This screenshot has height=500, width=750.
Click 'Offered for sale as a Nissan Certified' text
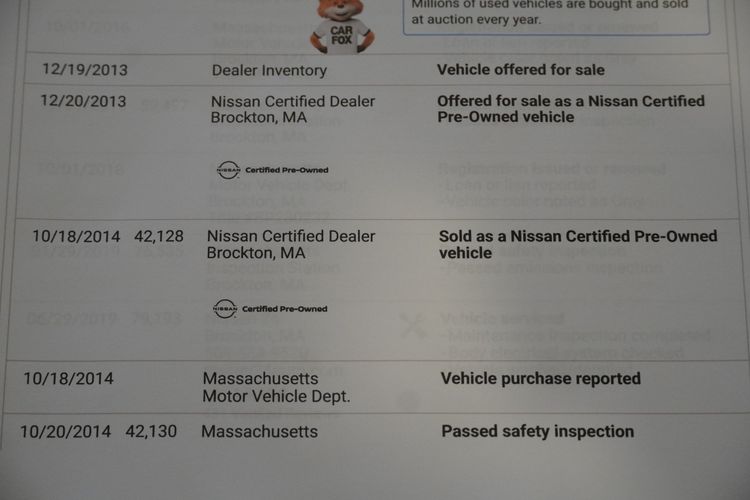571,101
